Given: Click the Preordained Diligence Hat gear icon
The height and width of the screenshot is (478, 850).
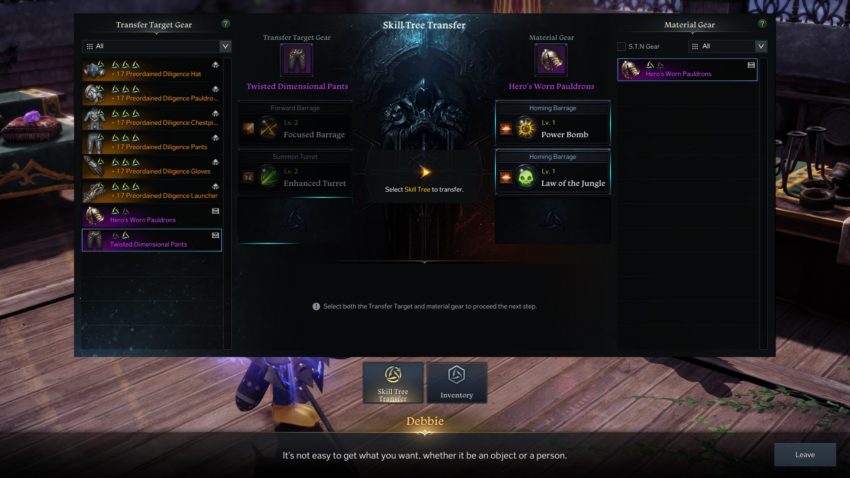Looking at the screenshot, I should pos(94,69).
